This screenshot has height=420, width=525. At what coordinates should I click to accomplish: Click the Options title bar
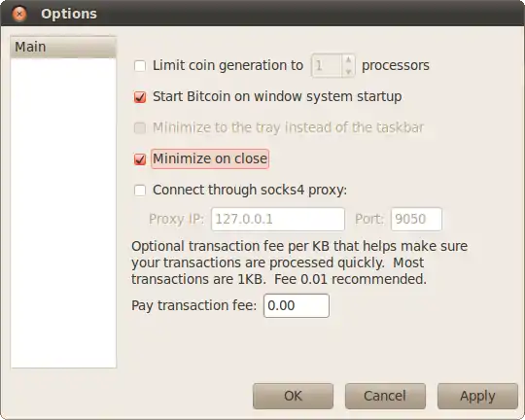262,14
